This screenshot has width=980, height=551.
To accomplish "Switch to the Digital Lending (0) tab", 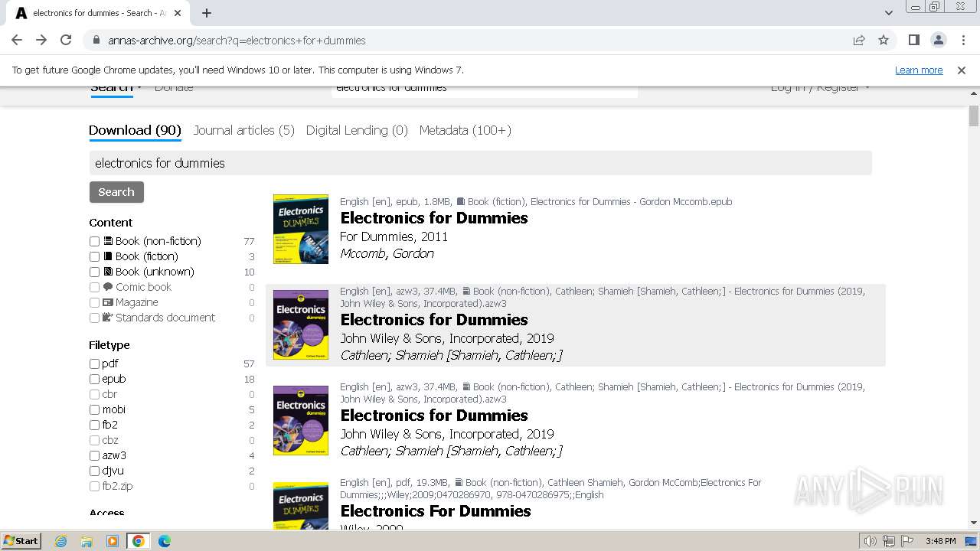I will tap(357, 130).
